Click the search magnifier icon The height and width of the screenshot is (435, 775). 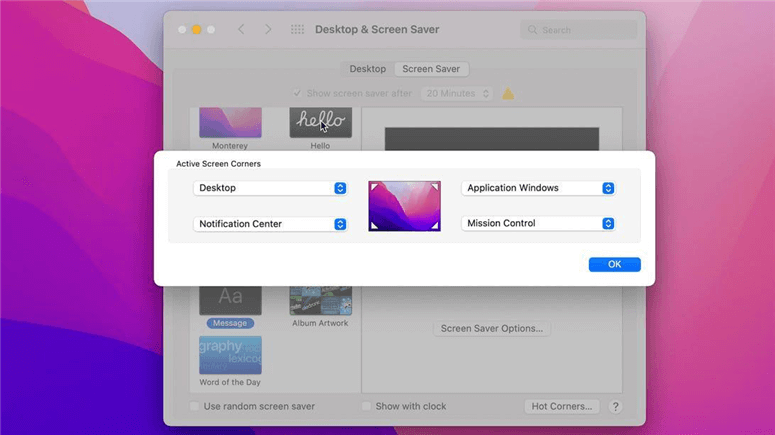tap(532, 30)
